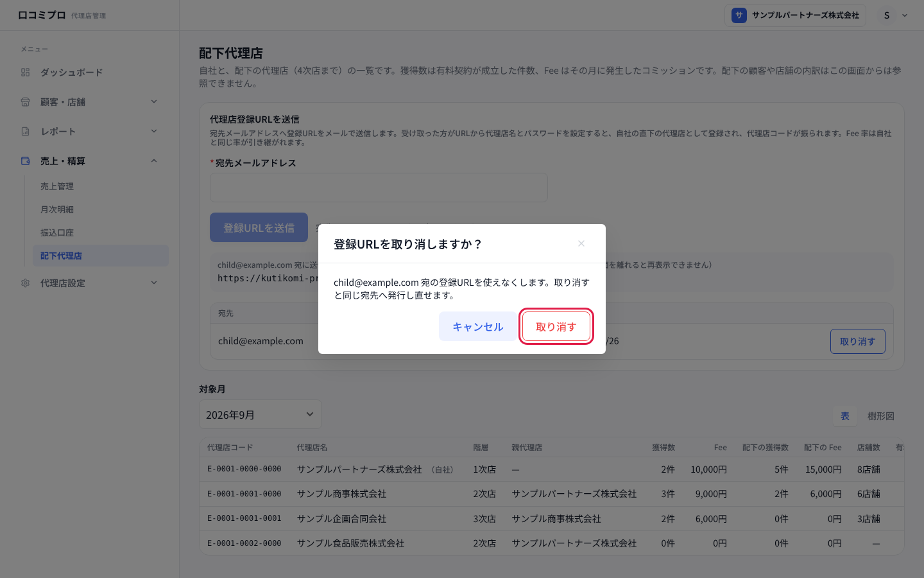The width and height of the screenshot is (924, 578).
Task: Close the dialog with the X icon
Action: click(x=581, y=243)
